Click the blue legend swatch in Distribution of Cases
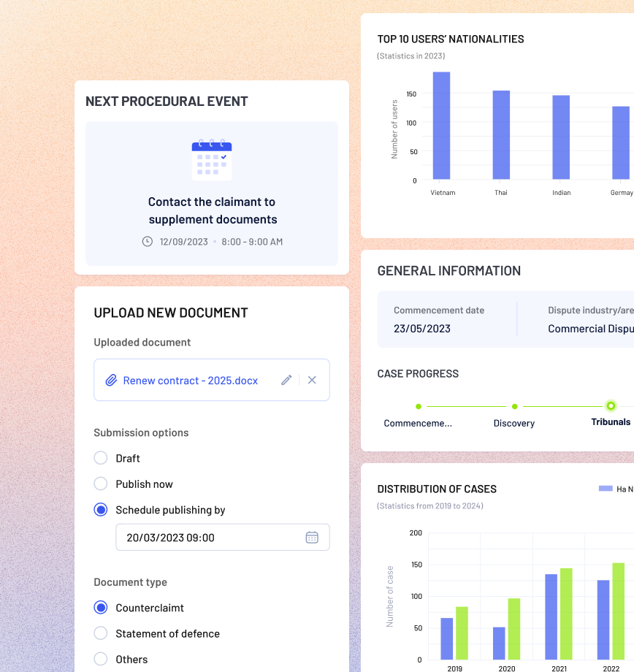 click(x=606, y=489)
